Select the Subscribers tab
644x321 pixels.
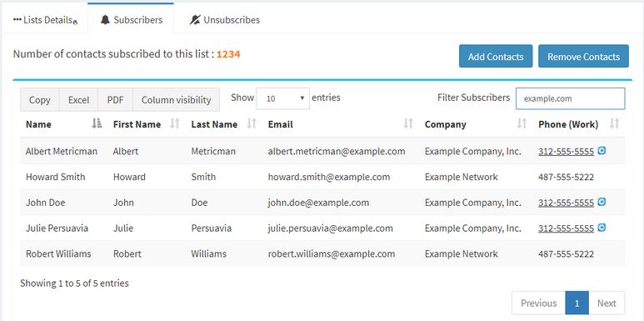pos(131,20)
